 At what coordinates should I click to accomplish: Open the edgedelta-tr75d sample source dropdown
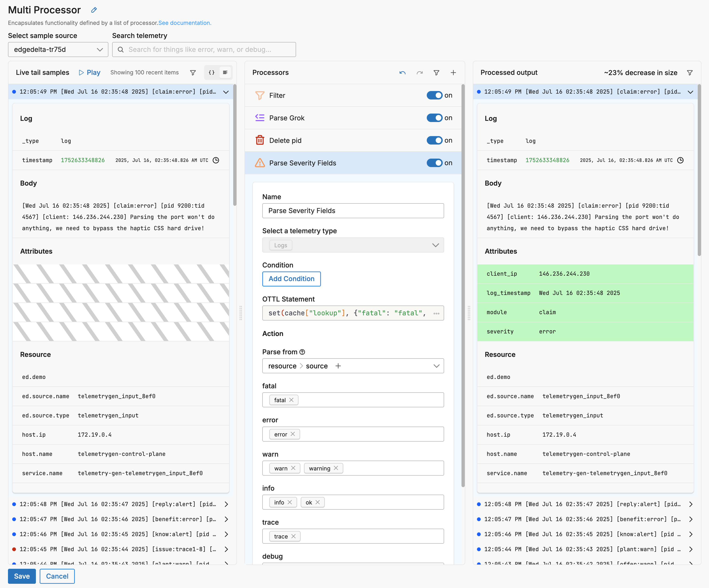(58, 50)
